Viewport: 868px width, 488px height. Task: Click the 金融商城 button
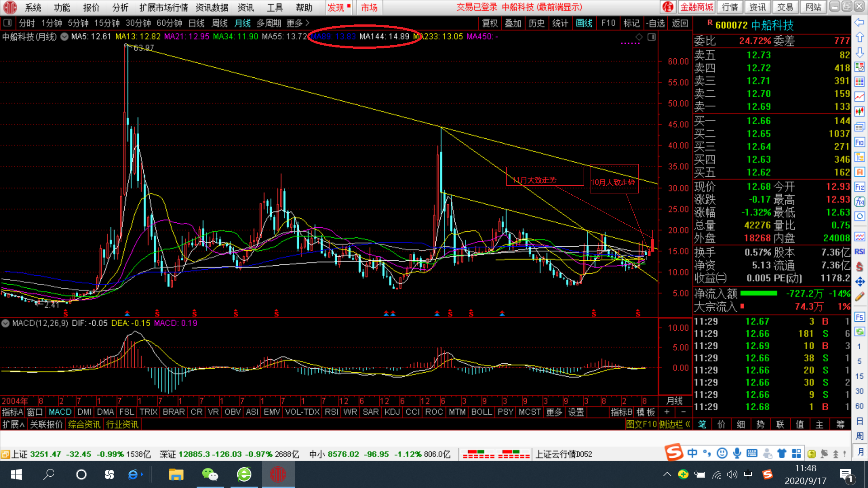pos(697,7)
